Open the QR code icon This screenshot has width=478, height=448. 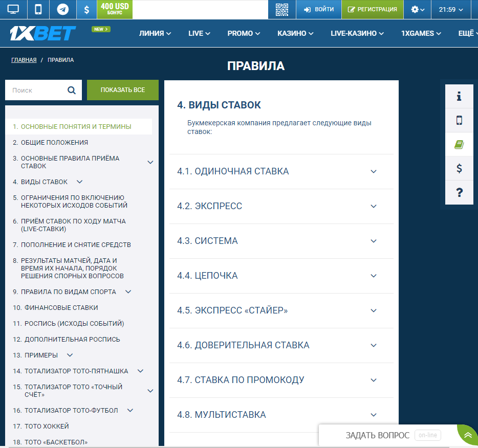point(282,9)
